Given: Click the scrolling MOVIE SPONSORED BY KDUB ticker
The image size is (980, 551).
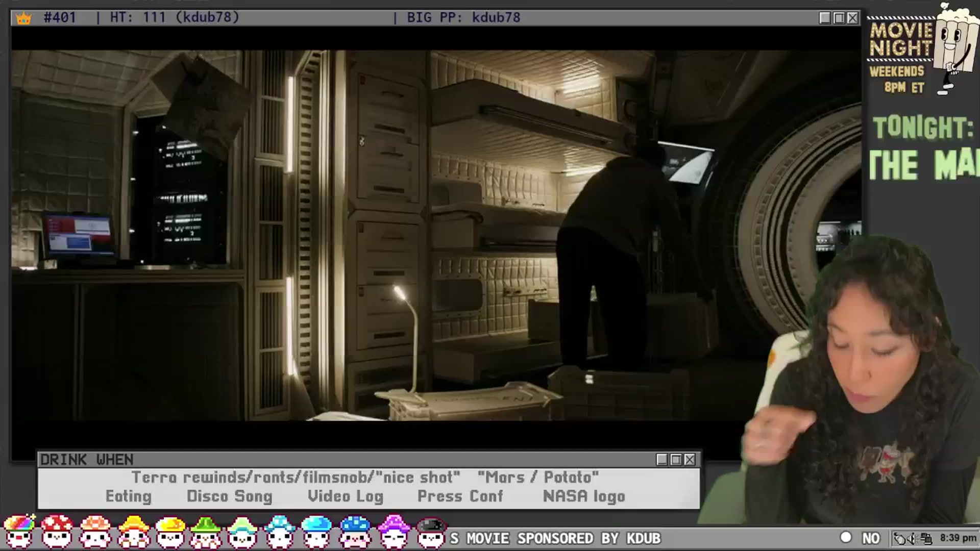Looking at the screenshot, I should 555,538.
